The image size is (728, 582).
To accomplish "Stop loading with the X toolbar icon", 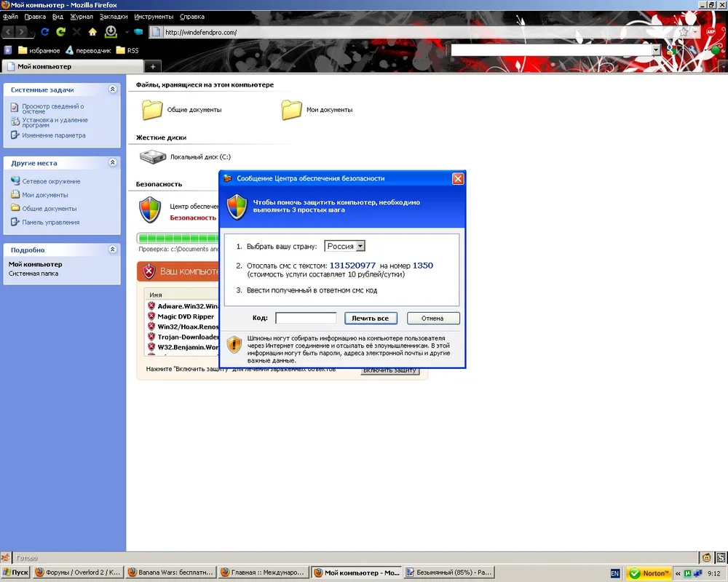I will point(76,32).
